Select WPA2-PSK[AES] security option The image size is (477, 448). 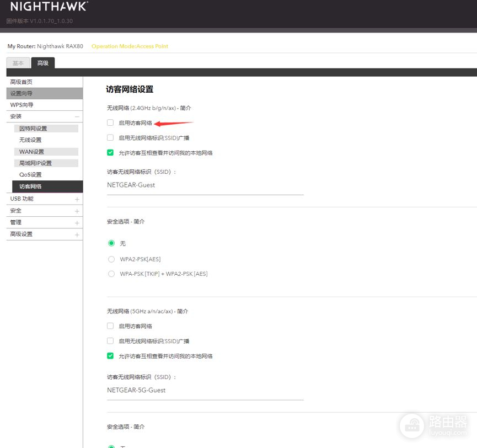[x=111, y=259]
